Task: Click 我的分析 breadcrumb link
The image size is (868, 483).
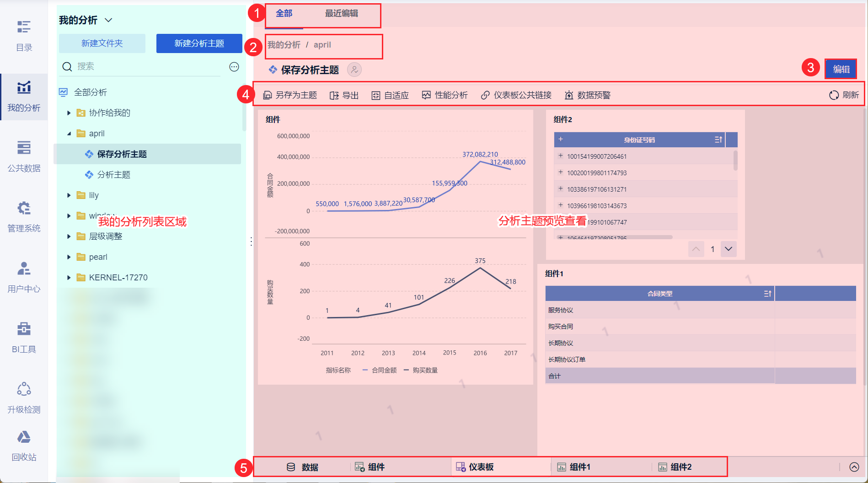Action: [284, 45]
